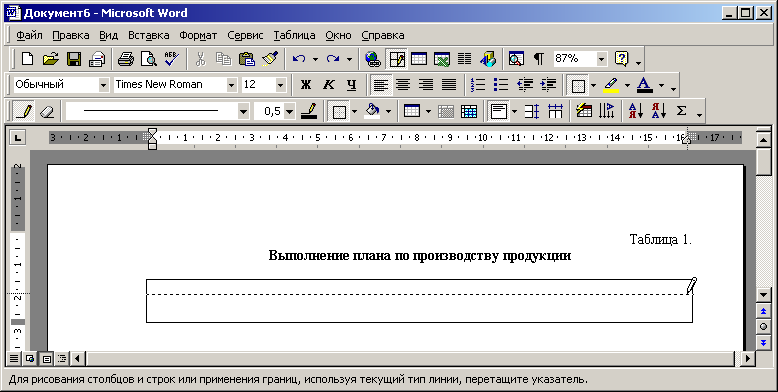778x392 pixels.
Task: Switch to Outline view button
Action: 62,358
